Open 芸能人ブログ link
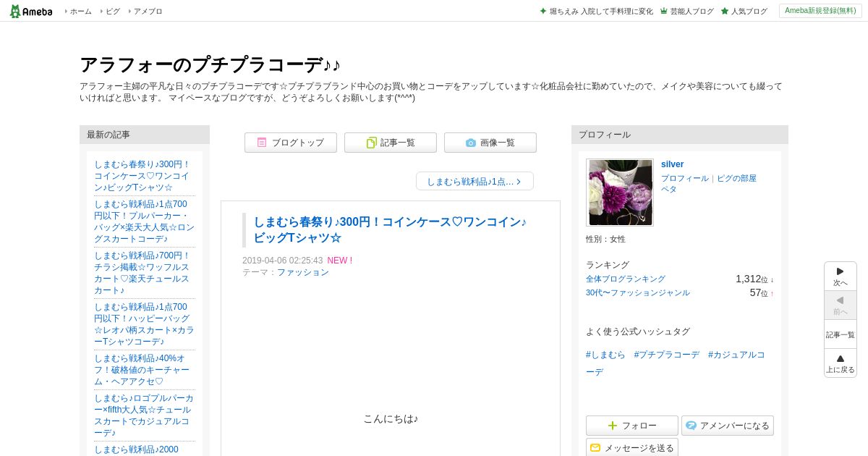This screenshot has height=456, width=868. click(692, 11)
